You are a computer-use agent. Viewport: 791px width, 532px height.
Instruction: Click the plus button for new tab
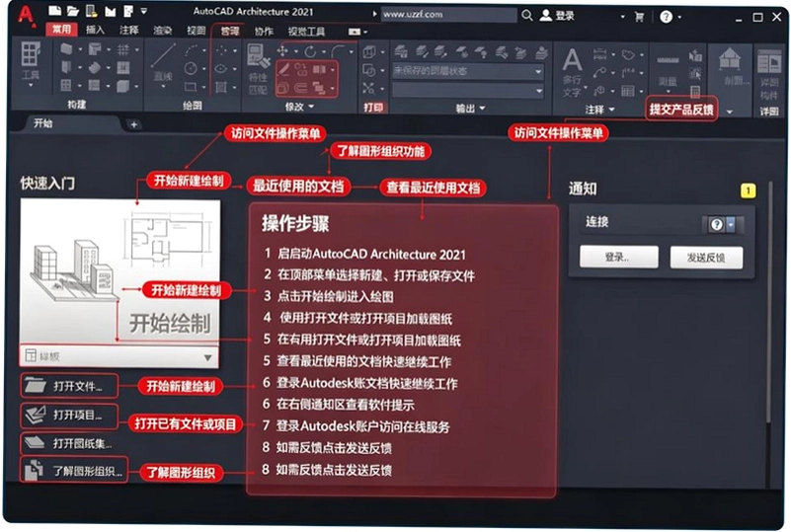coord(133,124)
